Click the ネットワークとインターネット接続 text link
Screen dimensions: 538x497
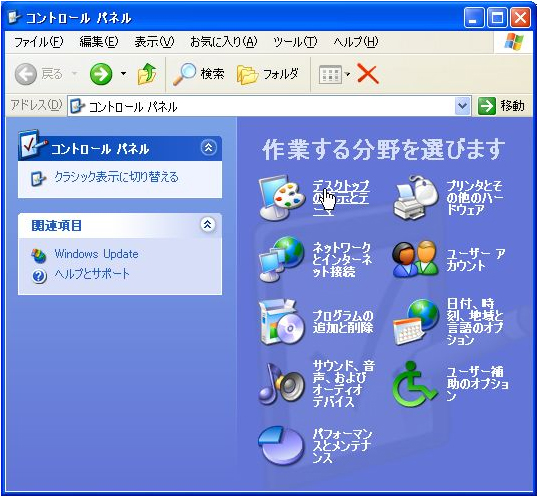[x=342, y=260]
